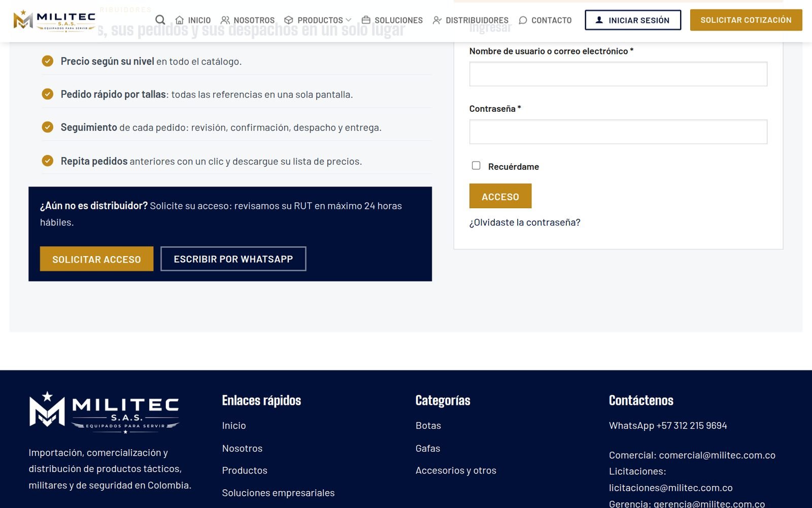Click the house icon beside Inicio
Image resolution: width=812 pixels, height=508 pixels.
179,20
